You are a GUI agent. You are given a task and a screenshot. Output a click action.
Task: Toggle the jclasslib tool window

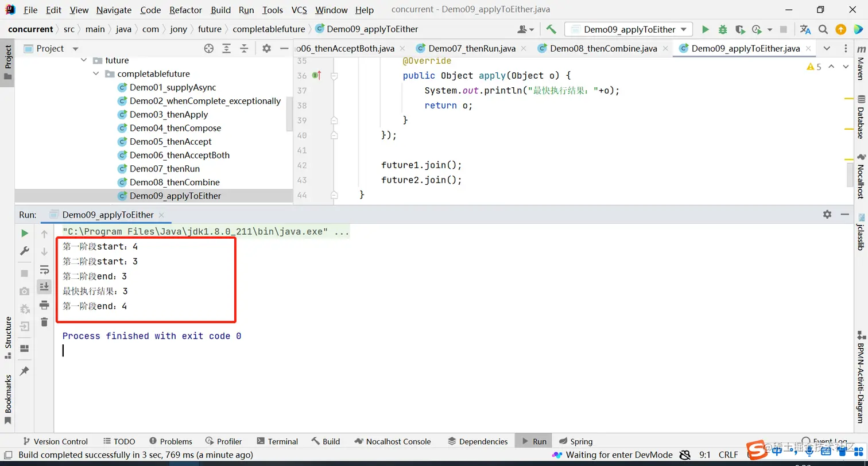[861, 232]
